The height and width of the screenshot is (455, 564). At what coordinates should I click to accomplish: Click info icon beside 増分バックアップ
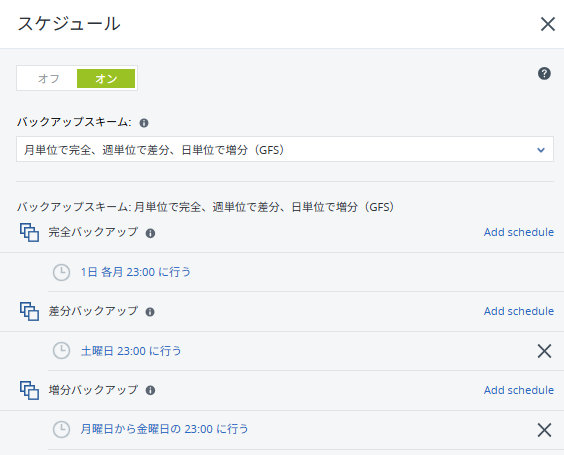tap(150, 390)
